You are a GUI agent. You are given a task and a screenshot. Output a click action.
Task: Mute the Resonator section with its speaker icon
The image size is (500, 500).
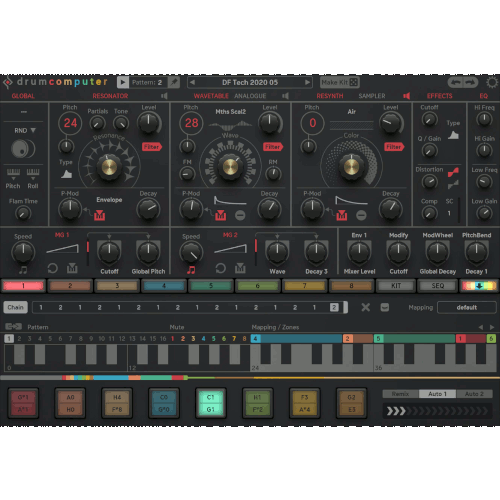coord(164,96)
